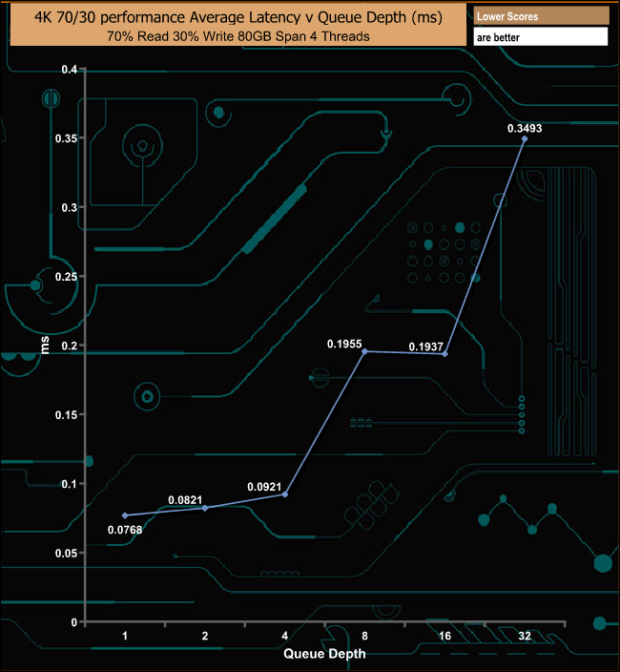Click the y-axis label 0.35

(x=66, y=138)
